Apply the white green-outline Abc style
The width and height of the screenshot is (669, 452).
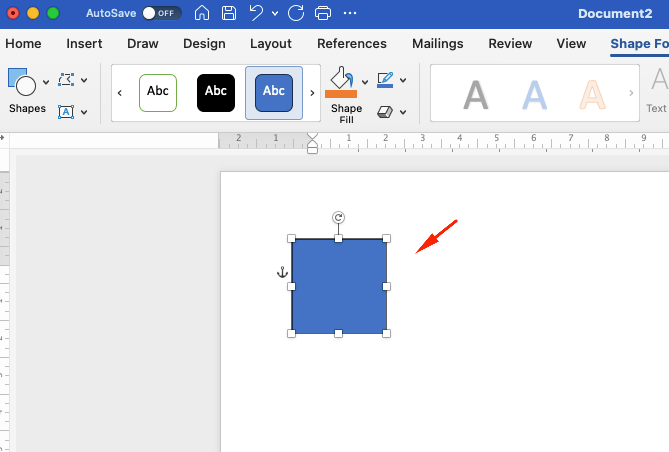tap(158, 93)
